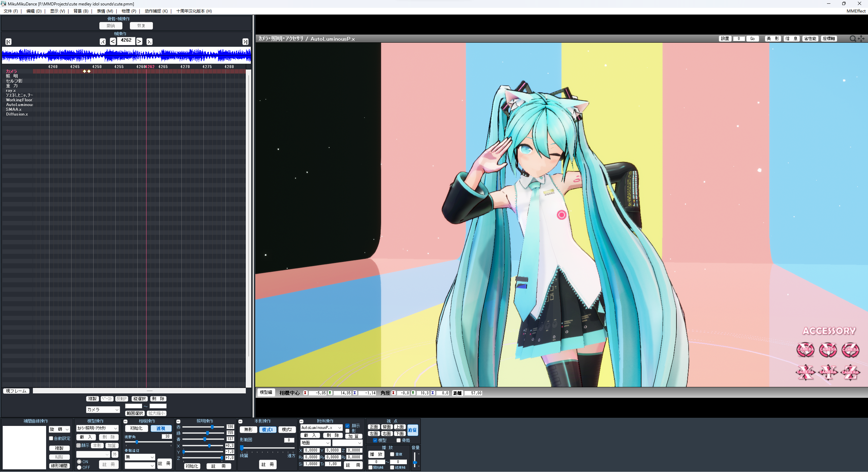Click the CAMERA Y move icon
This screenshot has height=472, width=868.
(x=828, y=372)
